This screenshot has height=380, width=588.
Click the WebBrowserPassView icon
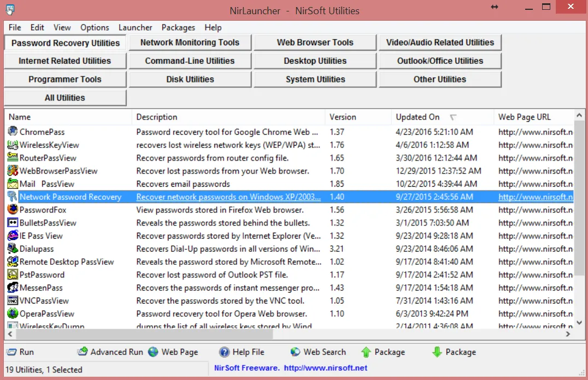(x=13, y=171)
